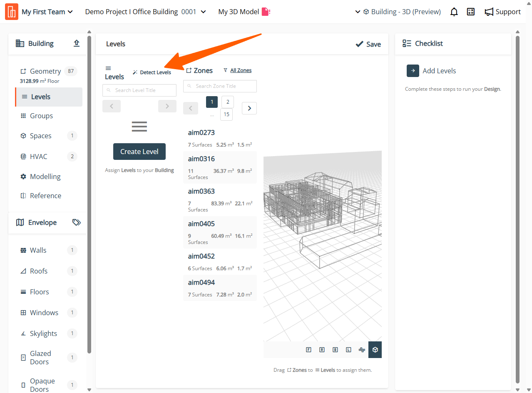
Task: Click the upload icon beside Building
Action: point(77,43)
